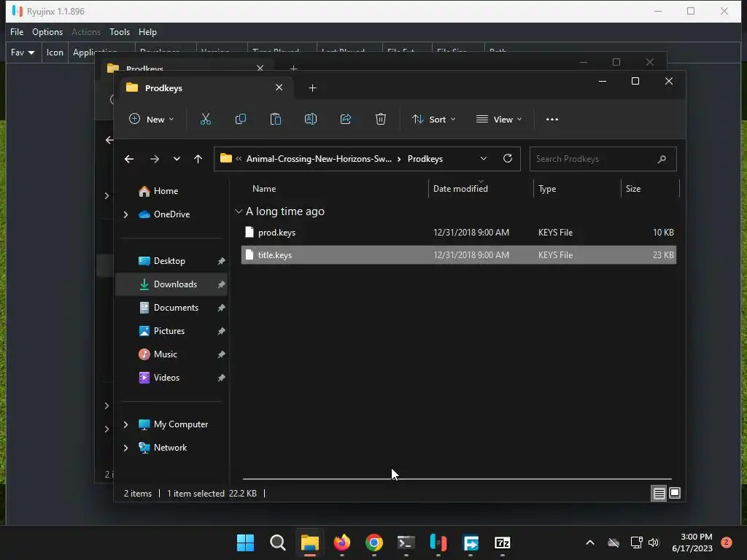Expand address bar history dropdown
The image size is (747, 560).
point(484,158)
